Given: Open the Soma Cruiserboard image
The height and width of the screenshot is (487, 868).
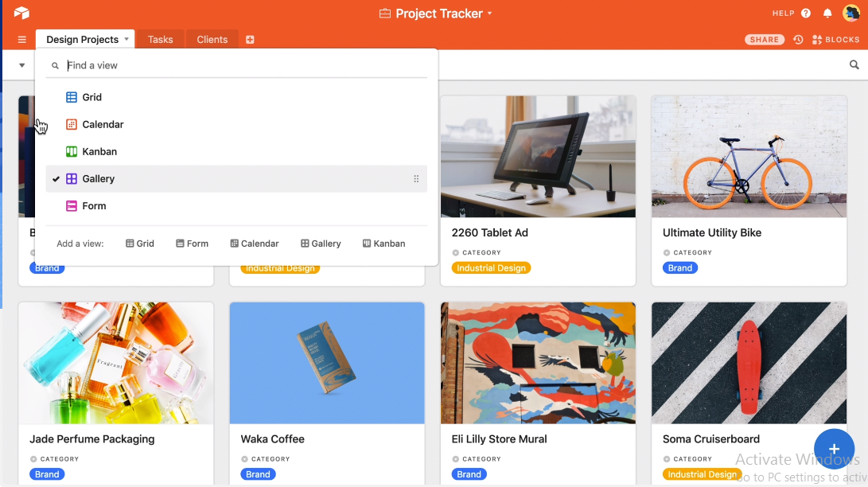Looking at the screenshot, I should [749, 363].
